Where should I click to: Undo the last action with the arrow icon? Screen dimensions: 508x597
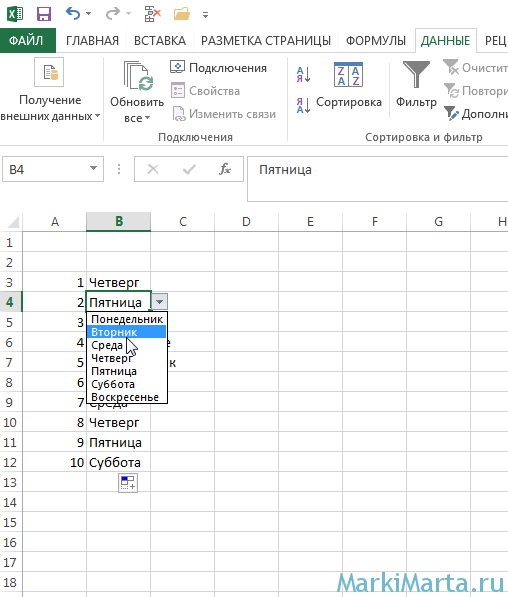tap(73, 14)
